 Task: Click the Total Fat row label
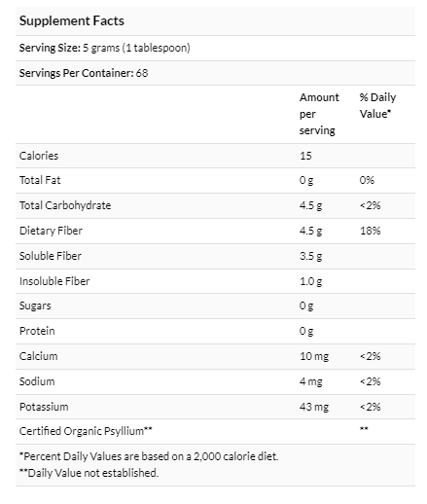pyautogui.click(x=40, y=180)
